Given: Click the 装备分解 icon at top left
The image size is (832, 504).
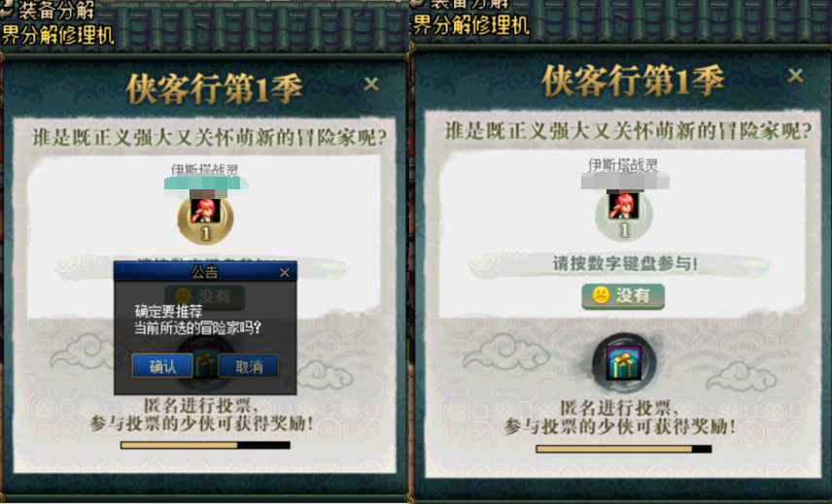Looking at the screenshot, I should point(7,11).
